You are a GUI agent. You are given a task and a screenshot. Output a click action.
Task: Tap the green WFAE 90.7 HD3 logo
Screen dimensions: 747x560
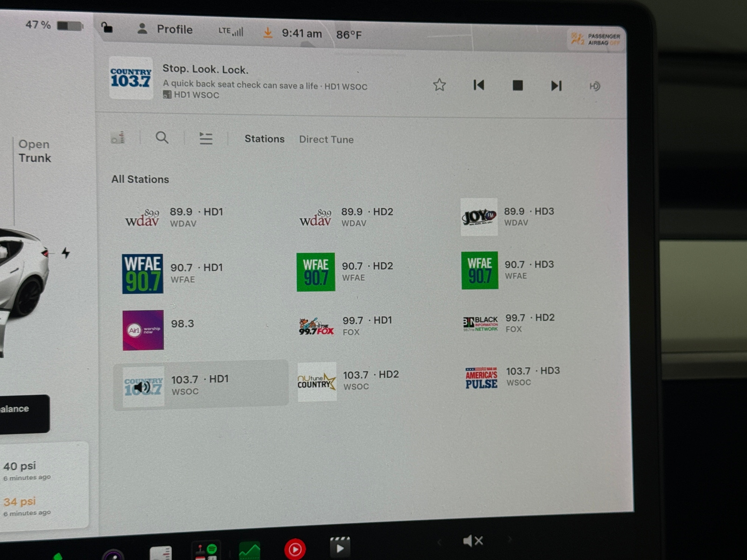(479, 271)
